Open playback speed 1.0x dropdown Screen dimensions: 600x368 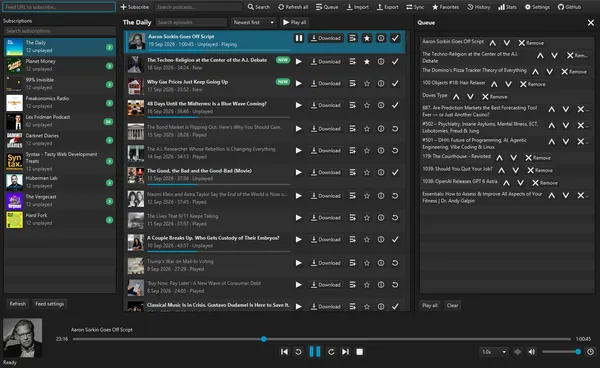(494, 352)
